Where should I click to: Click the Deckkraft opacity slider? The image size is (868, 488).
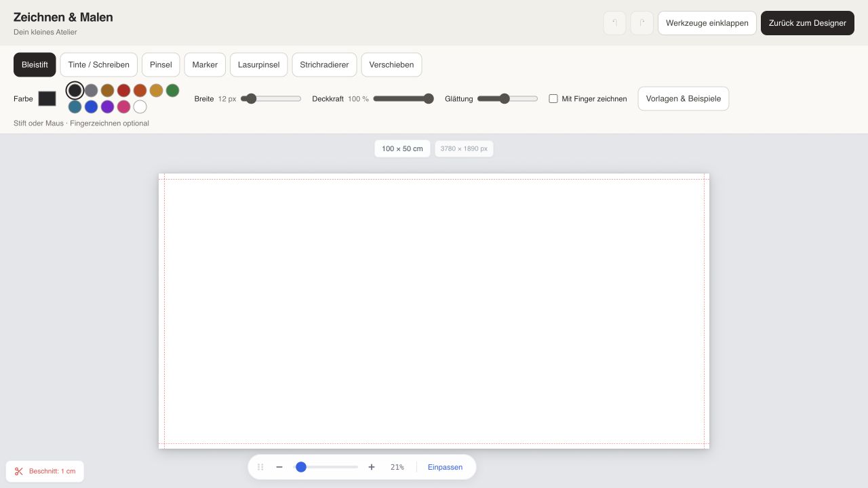403,99
